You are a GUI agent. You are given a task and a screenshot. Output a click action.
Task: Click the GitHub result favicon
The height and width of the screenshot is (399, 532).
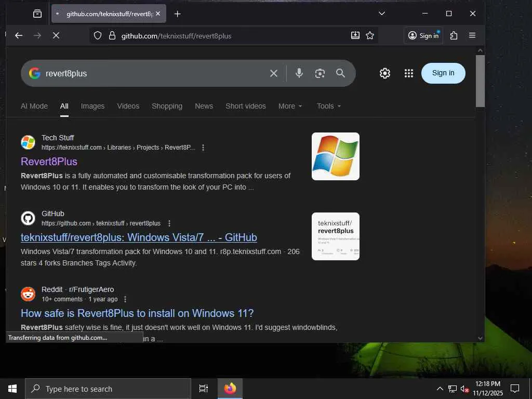pos(28,218)
